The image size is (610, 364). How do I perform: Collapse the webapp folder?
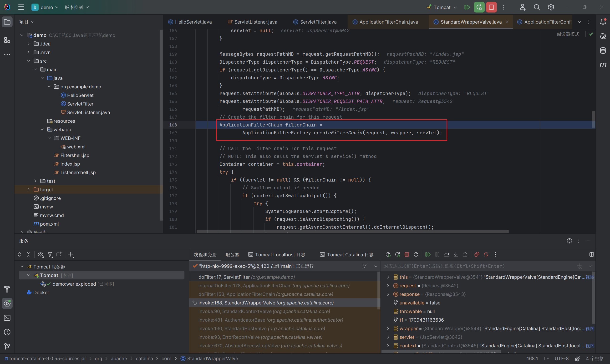[x=42, y=130]
